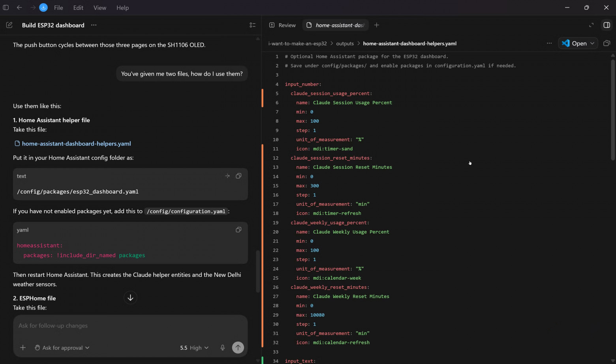
Task: Open the Edit menu
Action: (78, 7)
